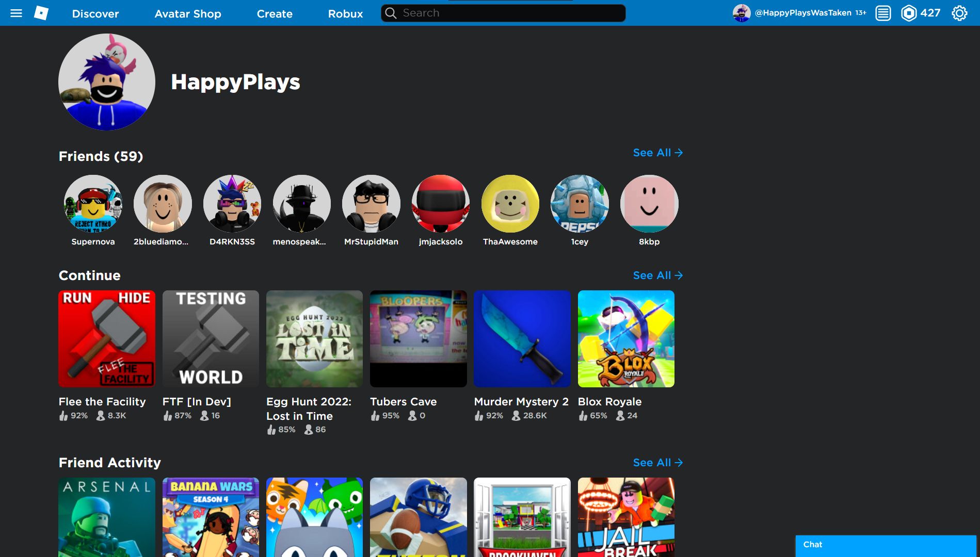Open 8kbp friend avatar
Viewport: 980px width, 557px height.
coord(649,204)
